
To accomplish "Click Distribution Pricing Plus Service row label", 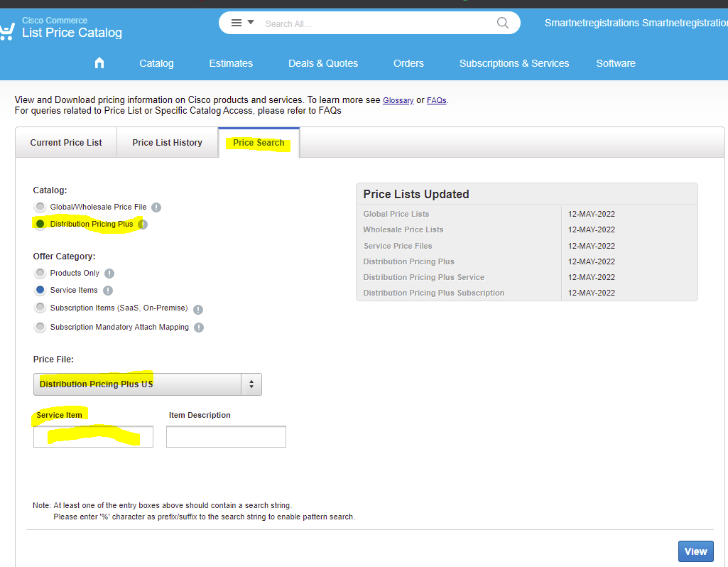I will tap(423, 277).
